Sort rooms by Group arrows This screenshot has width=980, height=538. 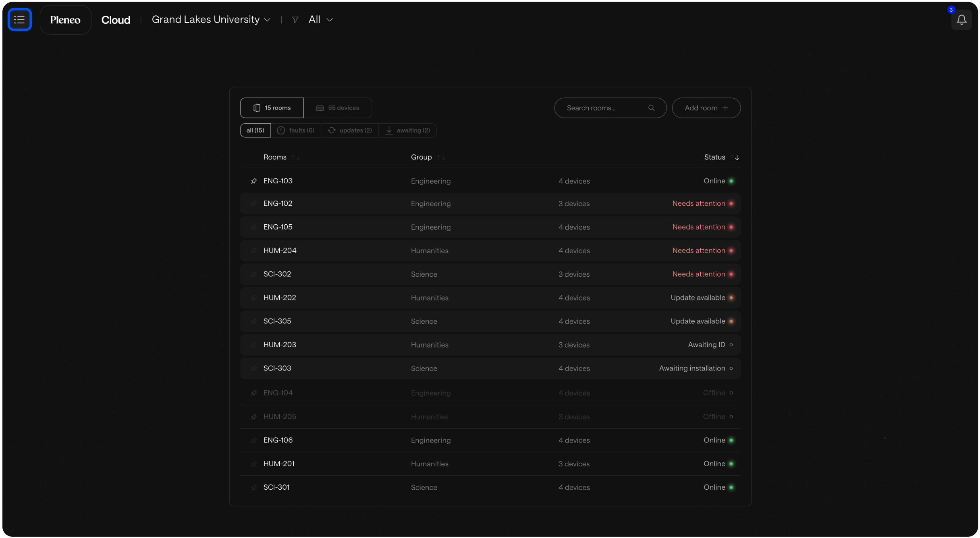[441, 157]
